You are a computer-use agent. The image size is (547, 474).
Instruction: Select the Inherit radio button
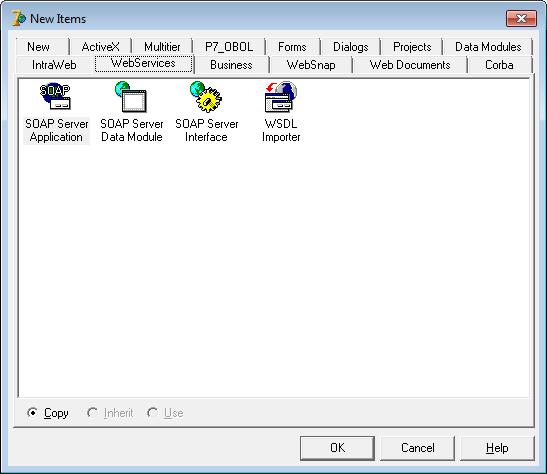pos(92,413)
